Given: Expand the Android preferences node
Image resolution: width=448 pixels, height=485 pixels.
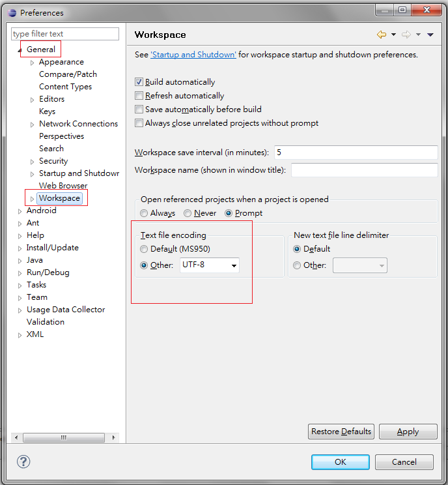Looking at the screenshot, I should pyautogui.click(x=20, y=211).
